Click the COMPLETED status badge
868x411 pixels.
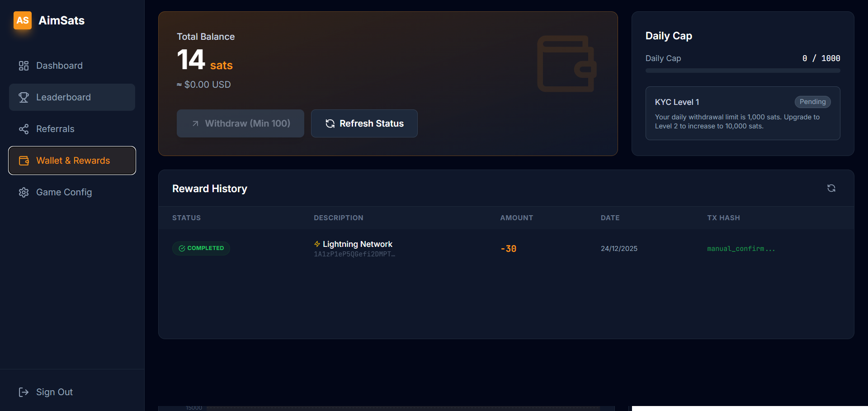click(x=201, y=248)
